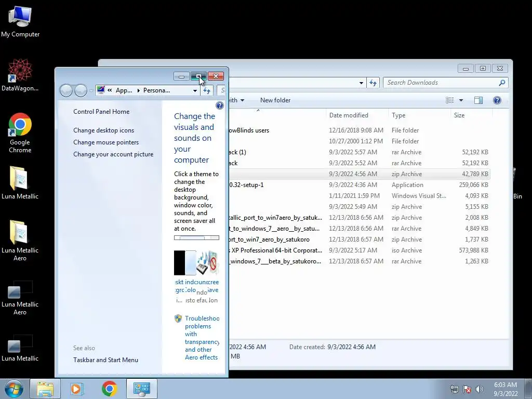Go back in Personalization window
Image resolution: width=532 pixels, height=399 pixels.
[66, 90]
